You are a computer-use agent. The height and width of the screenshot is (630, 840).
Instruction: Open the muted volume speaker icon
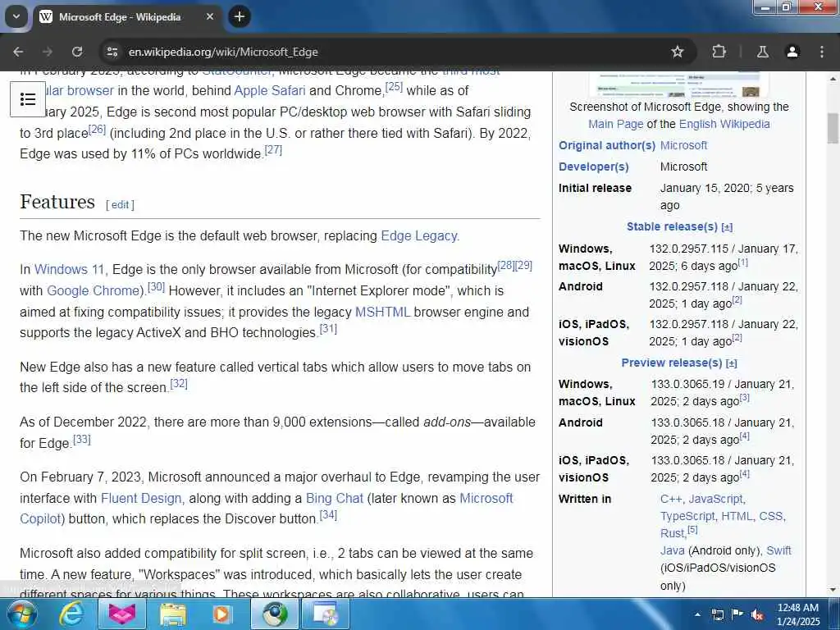757,614
